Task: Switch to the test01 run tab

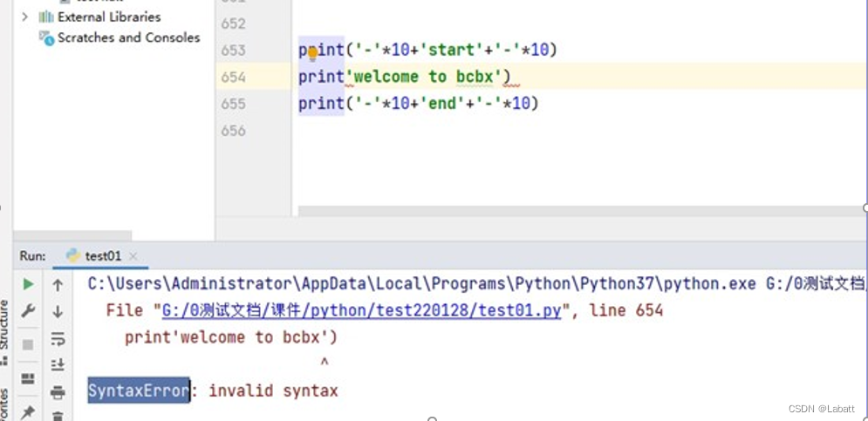Action: [102, 255]
